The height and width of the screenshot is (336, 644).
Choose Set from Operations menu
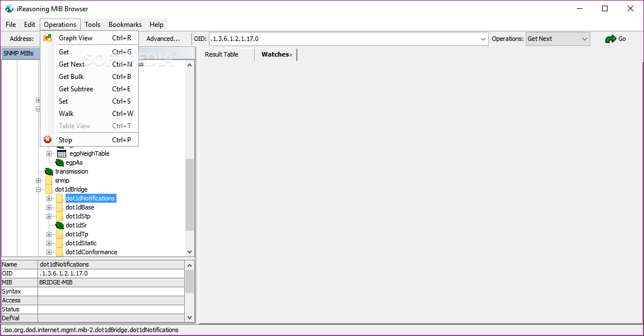point(90,101)
